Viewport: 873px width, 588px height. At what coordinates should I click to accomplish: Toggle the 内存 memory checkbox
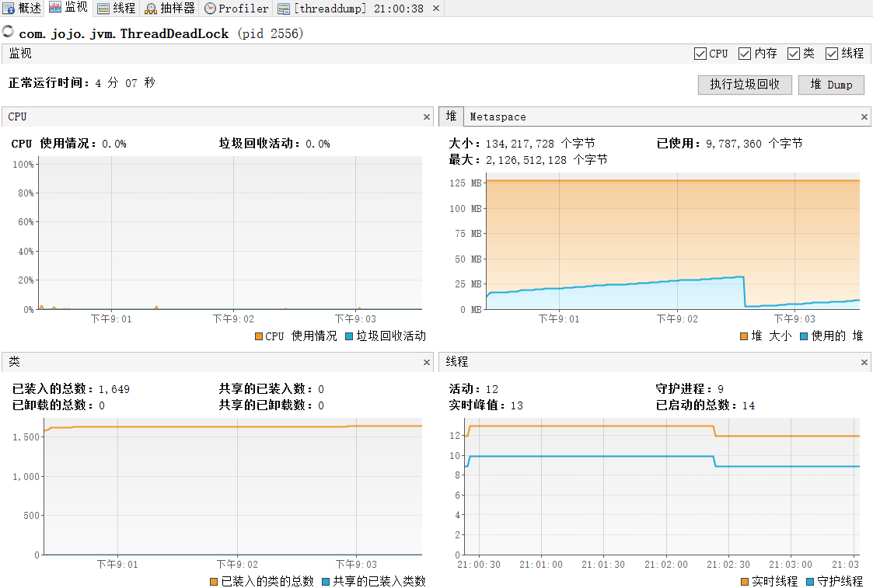click(x=745, y=54)
